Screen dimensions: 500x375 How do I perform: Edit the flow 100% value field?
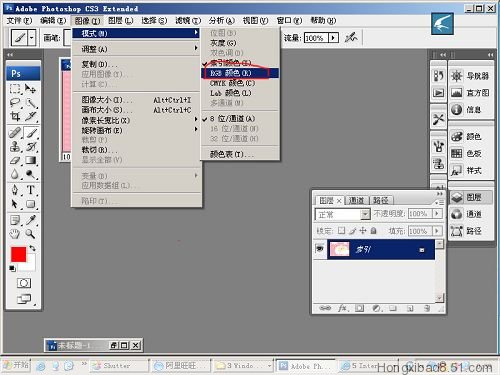coord(316,38)
